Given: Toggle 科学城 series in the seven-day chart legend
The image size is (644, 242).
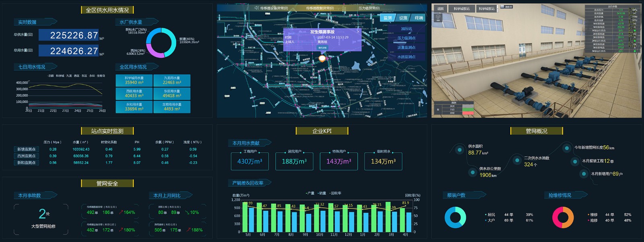Looking at the screenshot, I should tap(60, 76).
